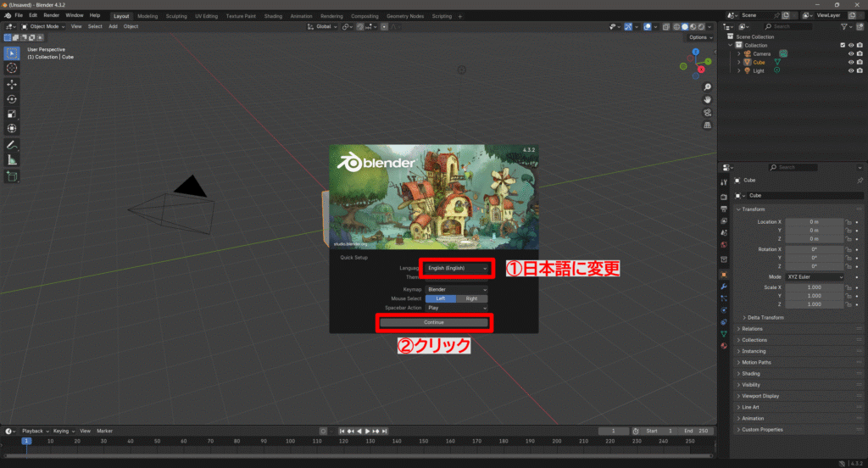
Task: Expand the Delta Transform panel
Action: 765,318
